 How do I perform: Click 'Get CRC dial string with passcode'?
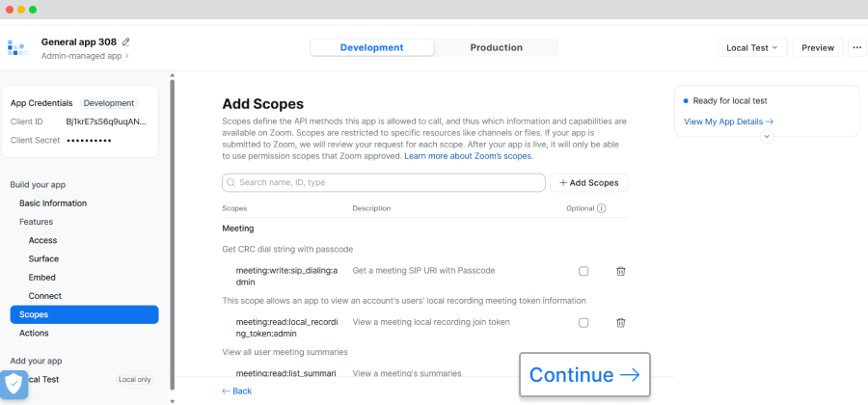(x=287, y=249)
